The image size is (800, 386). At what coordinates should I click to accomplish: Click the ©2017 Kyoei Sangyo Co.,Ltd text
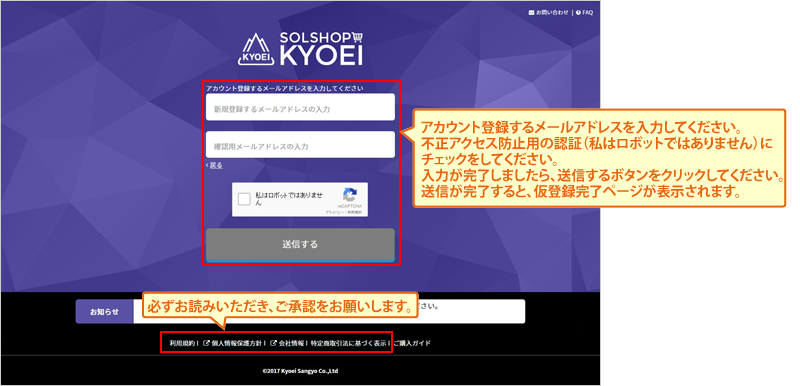(300, 371)
